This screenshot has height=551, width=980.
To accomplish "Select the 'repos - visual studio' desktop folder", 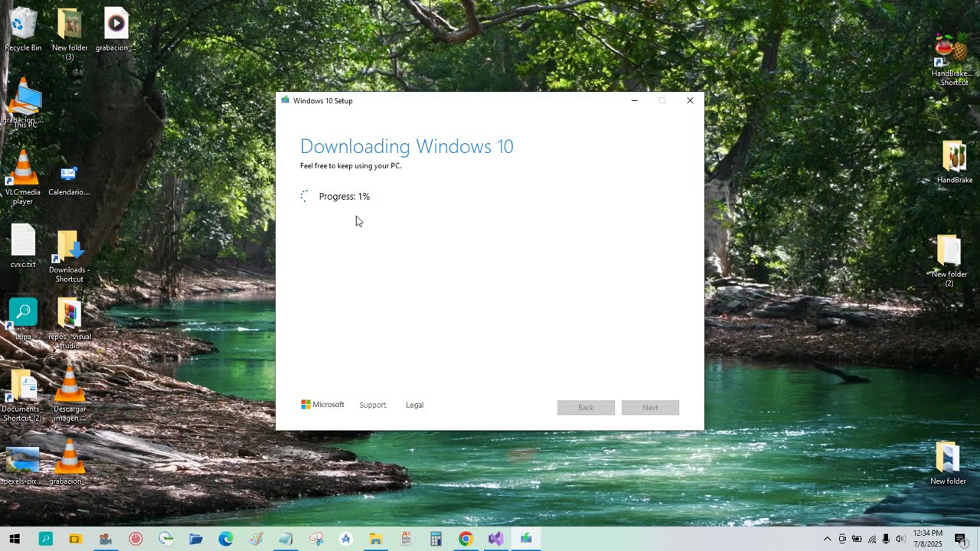I will pyautogui.click(x=69, y=324).
